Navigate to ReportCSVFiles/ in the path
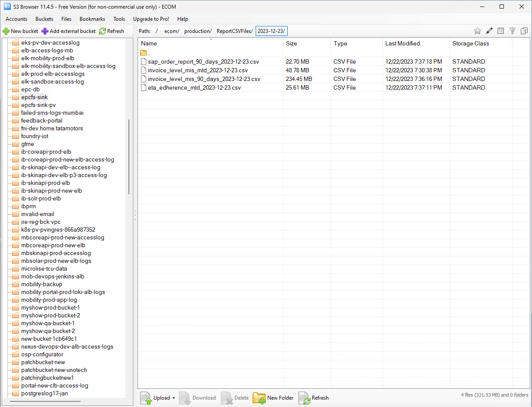 point(235,31)
